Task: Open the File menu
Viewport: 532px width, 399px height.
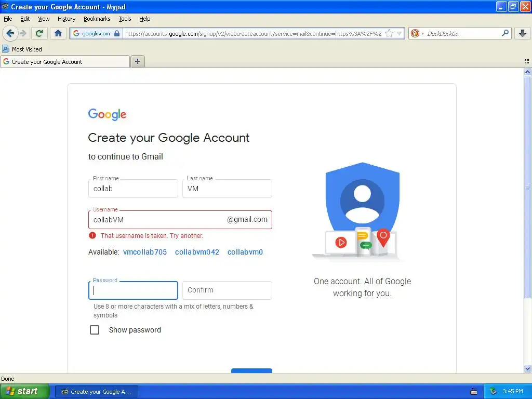Action: 8,19
